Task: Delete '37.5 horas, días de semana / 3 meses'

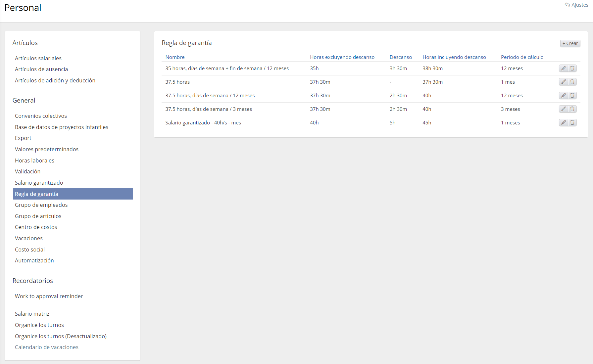Action: tap(572, 109)
